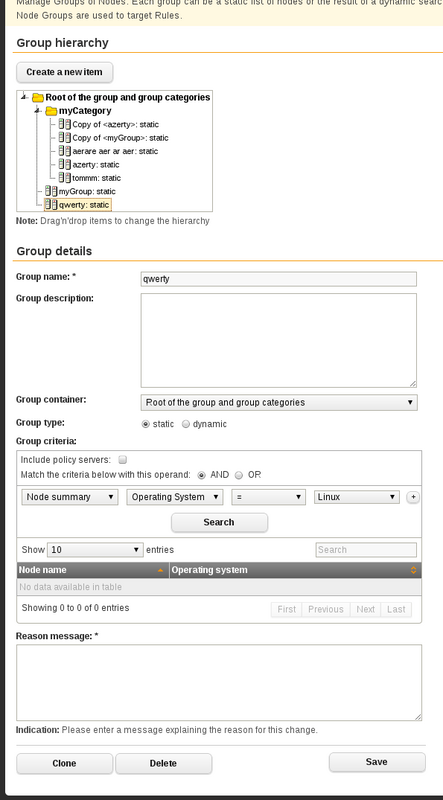The image size is (443, 800).
Task: Select azerty: static tree item
Action: pyautogui.click(x=95, y=165)
